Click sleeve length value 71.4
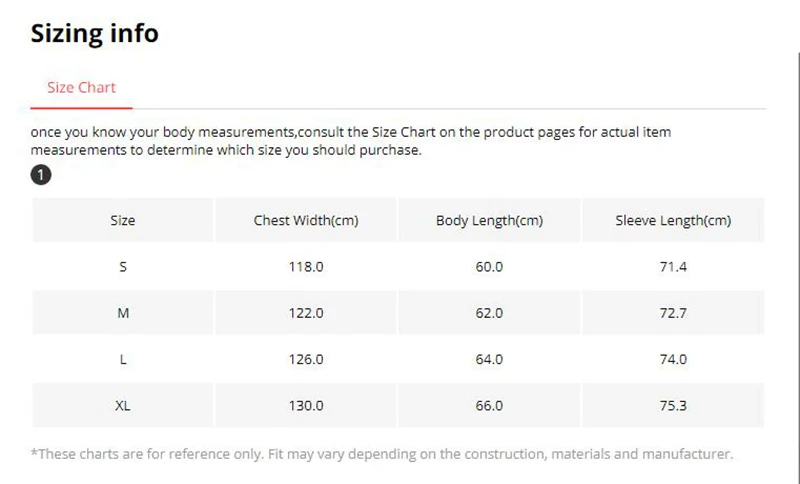The width and height of the screenshot is (800, 484). [672, 267]
